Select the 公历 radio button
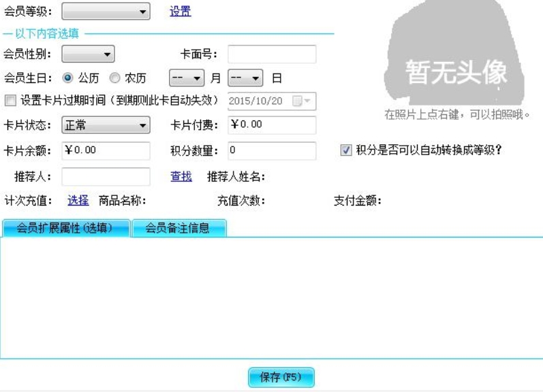This screenshot has width=543, height=392. pyautogui.click(x=68, y=78)
